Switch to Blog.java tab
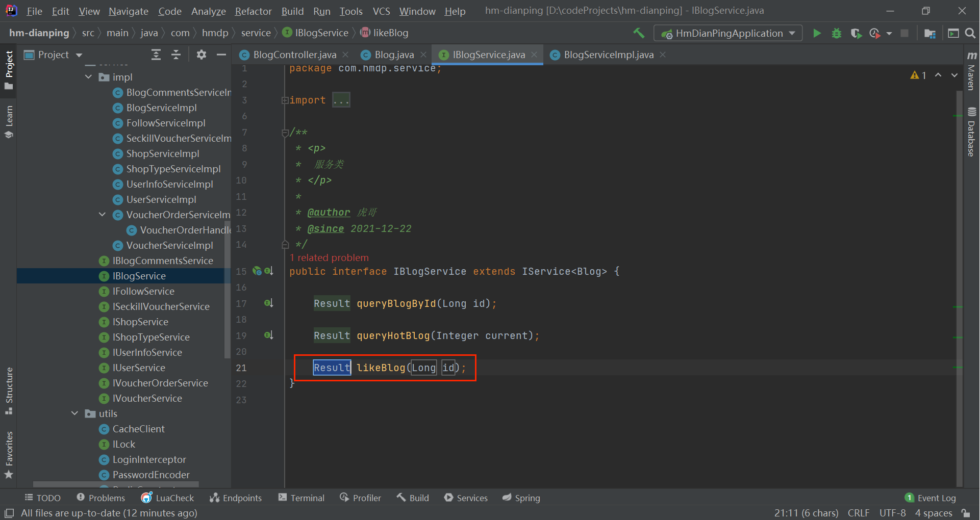 [x=394, y=55]
